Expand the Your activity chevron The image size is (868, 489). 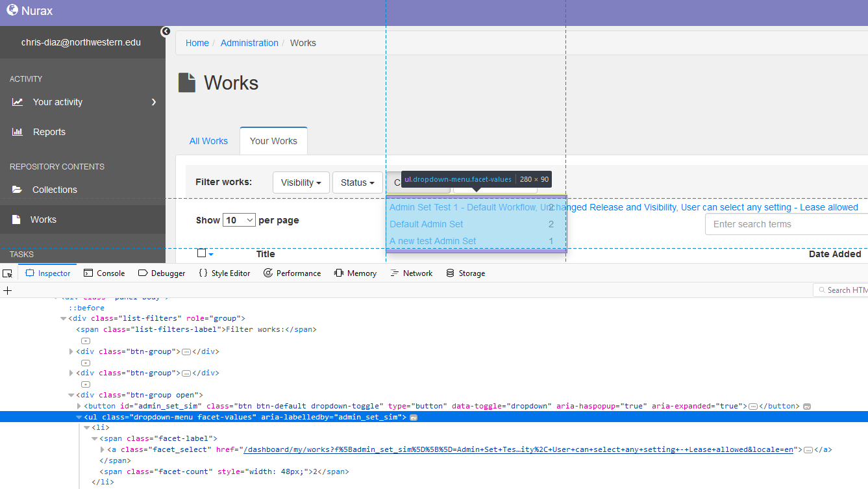(x=154, y=102)
